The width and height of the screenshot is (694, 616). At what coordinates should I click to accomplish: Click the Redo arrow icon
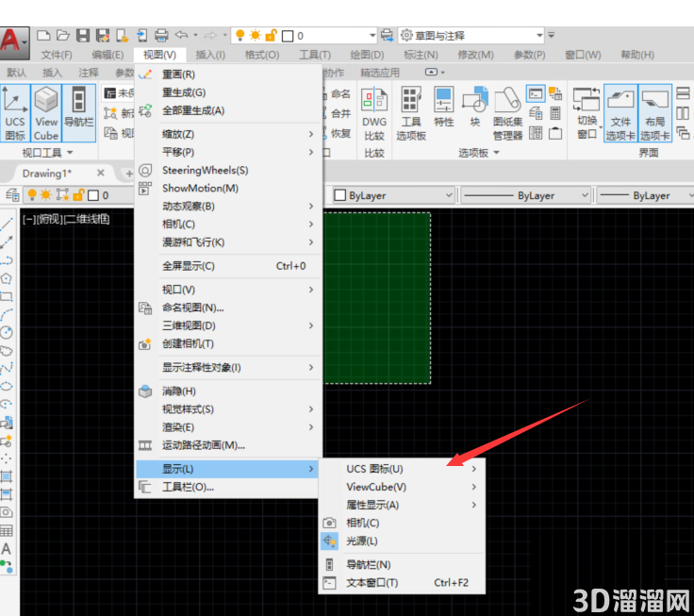(x=210, y=36)
